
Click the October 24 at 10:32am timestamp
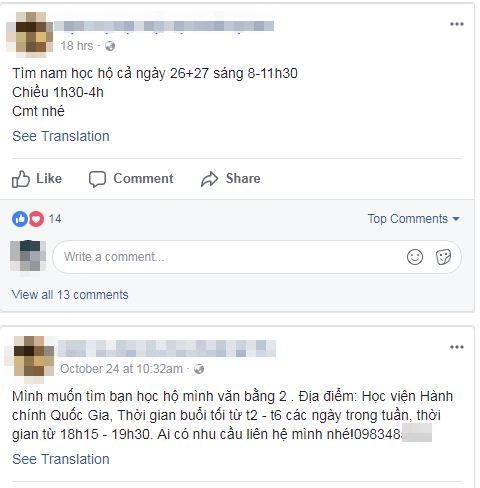tap(121, 369)
